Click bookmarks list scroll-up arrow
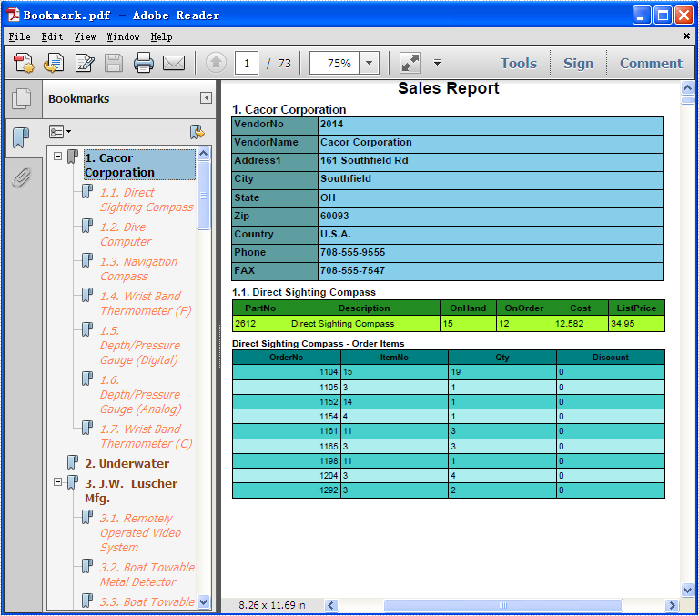Screen dimensions: 699x616 pos(203,154)
